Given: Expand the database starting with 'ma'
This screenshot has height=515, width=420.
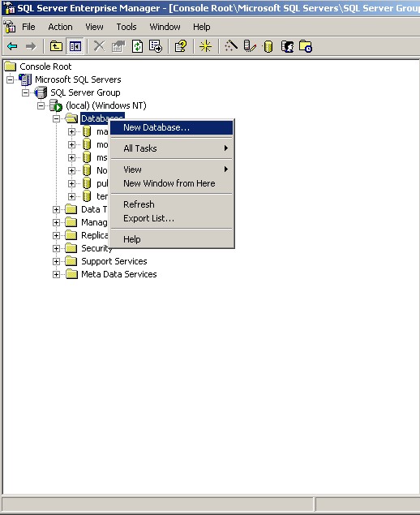Looking at the screenshot, I should tap(71, 131).
